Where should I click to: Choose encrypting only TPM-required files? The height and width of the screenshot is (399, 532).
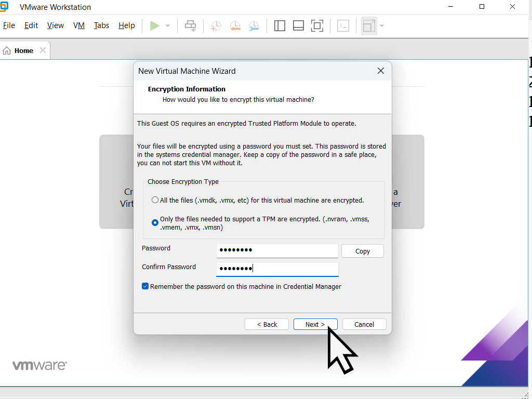point(155,222)
